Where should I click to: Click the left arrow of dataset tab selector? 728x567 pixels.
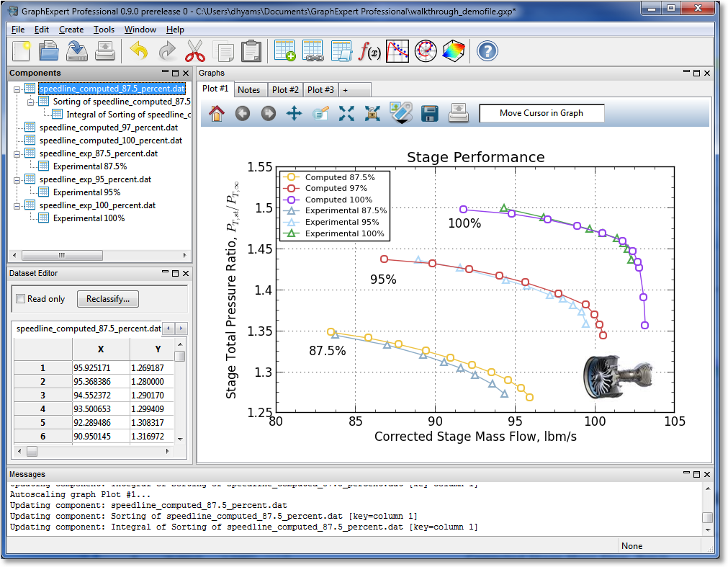[x=168, y=329]
